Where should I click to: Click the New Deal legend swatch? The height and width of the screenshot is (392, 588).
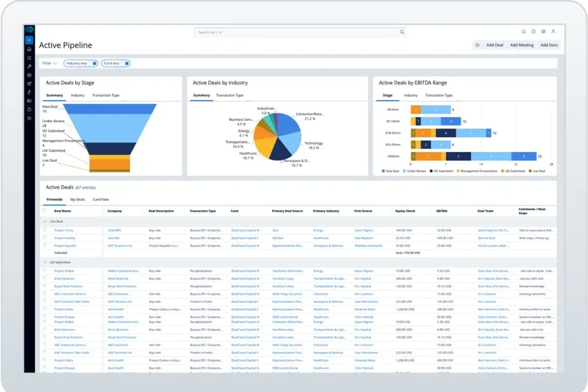pos(383,171)
